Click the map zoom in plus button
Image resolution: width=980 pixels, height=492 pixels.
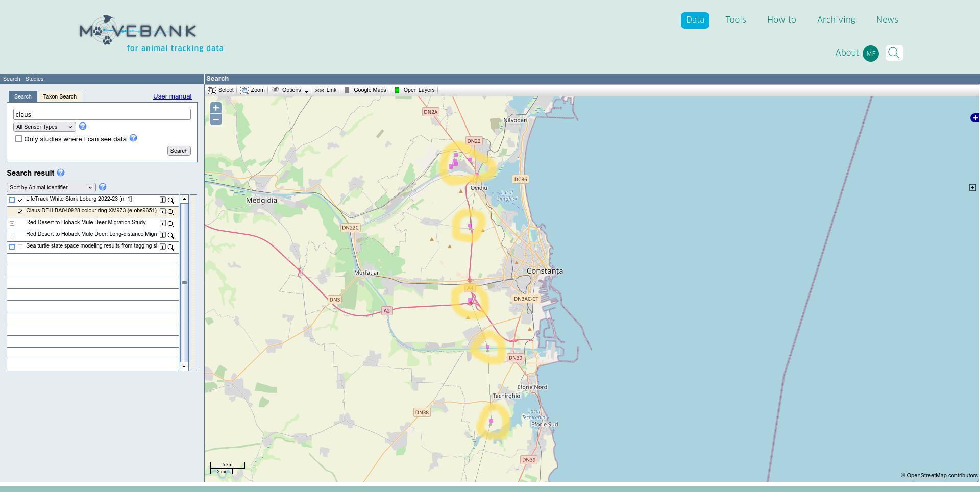click(216, 108)
